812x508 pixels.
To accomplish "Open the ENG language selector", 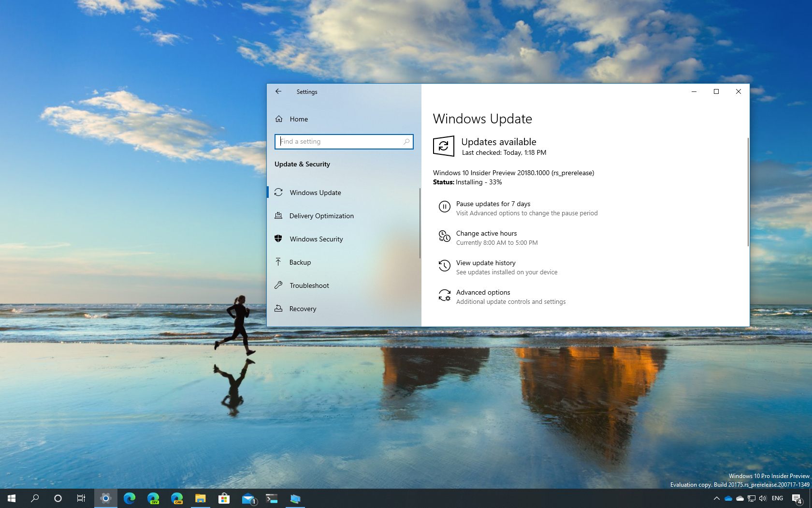I will click(x=777, y=498).
